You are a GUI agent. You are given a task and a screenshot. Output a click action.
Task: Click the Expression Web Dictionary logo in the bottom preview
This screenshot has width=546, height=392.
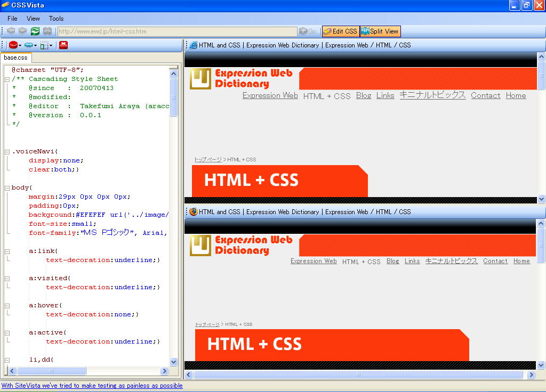242,245
